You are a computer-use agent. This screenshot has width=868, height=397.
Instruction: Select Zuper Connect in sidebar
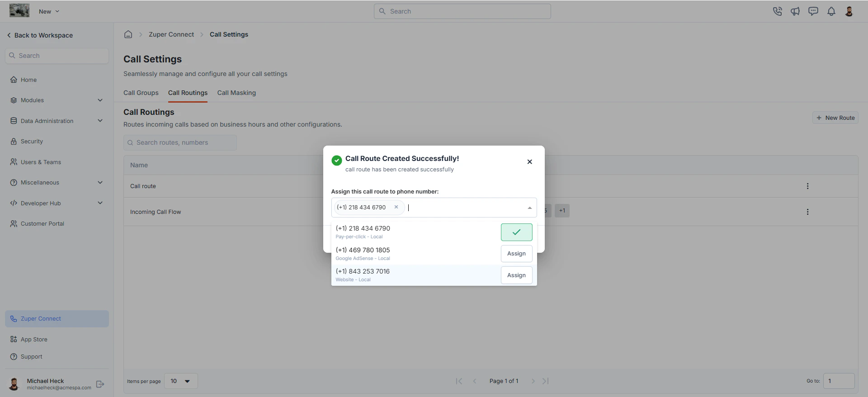(x=57, y=318)
